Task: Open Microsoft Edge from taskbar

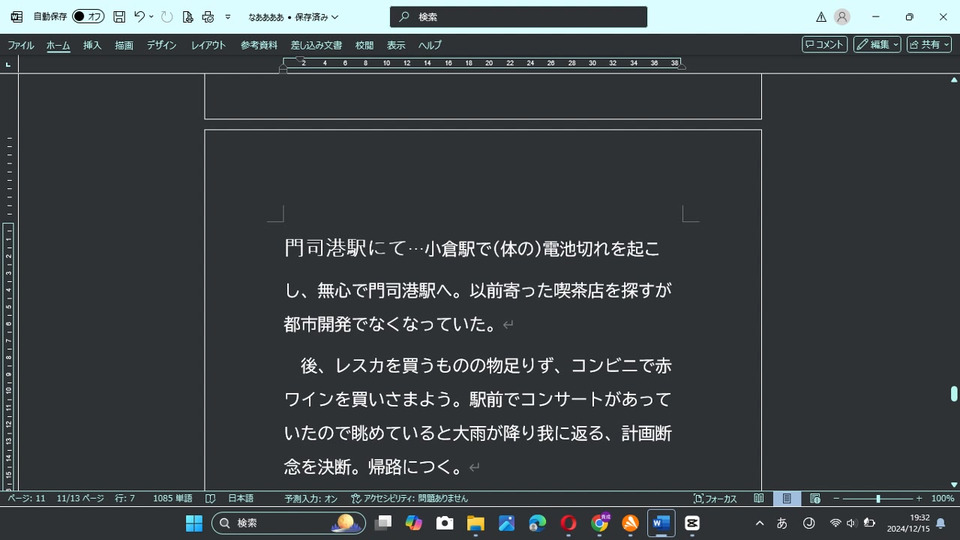Action: [x=538, y=523]
